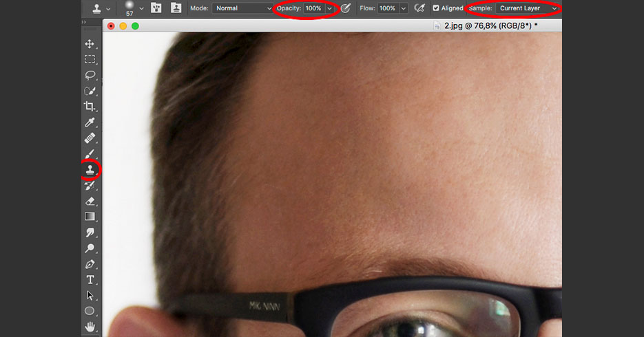
Task: Choose the Eyedropper tool
Action: coord(90,122)
